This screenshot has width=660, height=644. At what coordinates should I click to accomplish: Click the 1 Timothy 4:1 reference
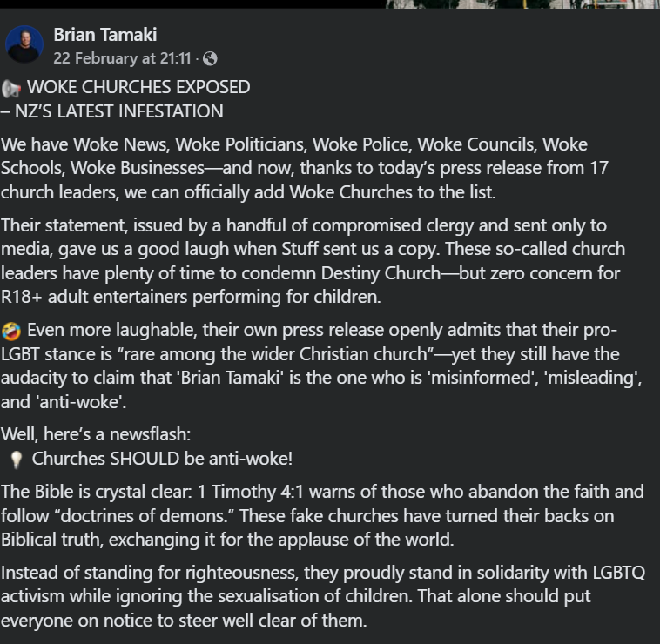tap(250, 492)
